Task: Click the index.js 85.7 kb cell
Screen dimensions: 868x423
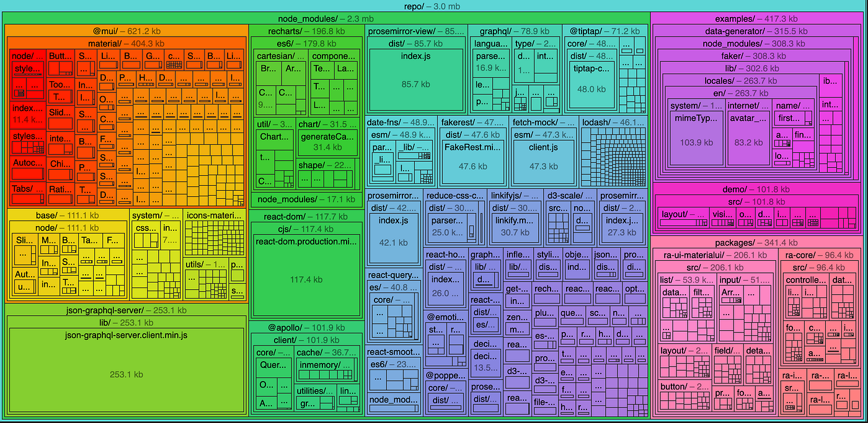Action: pos(415,79)
